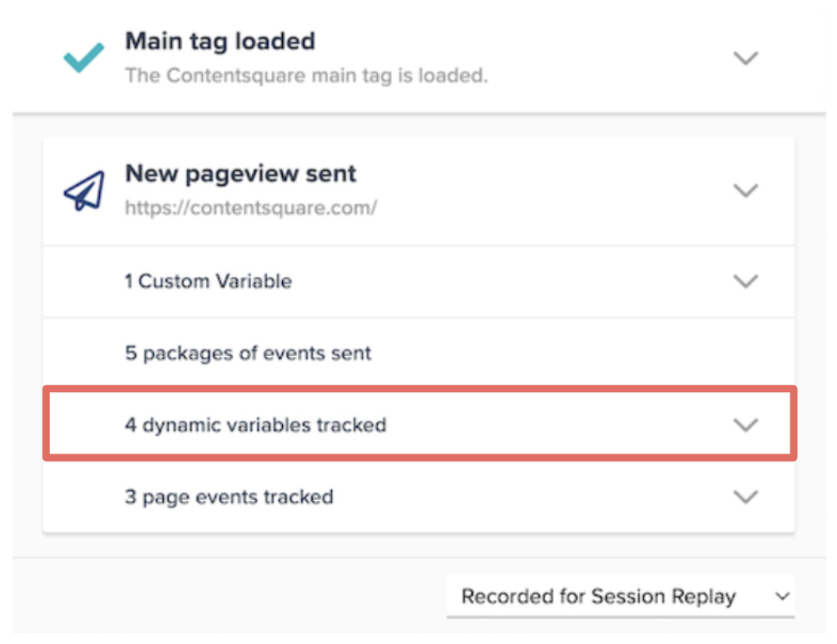This screenshot has height=644, width=837.
Task: Select the 4 dynamic variables tracked row
Action: pyautogui.click(x=419, y=424)
